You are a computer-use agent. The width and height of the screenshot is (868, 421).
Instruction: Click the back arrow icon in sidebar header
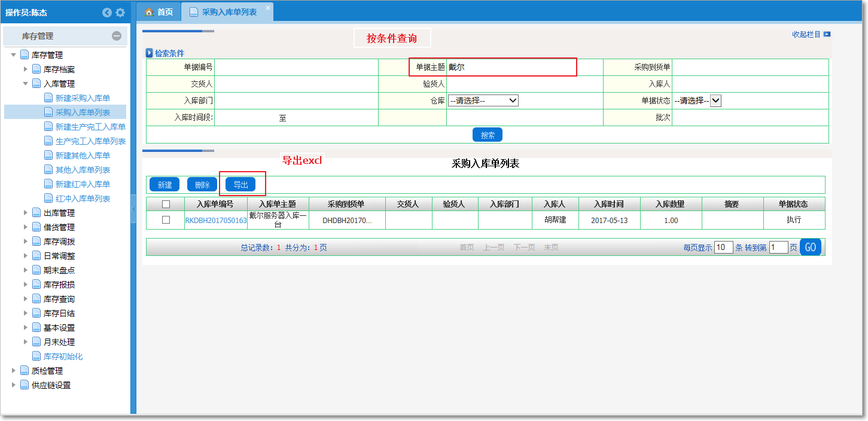(x=107, y=13)
